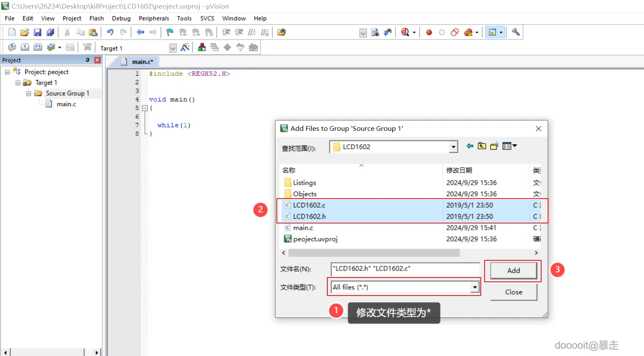
Task: Click the file name input field
Action: coord(405,269)
